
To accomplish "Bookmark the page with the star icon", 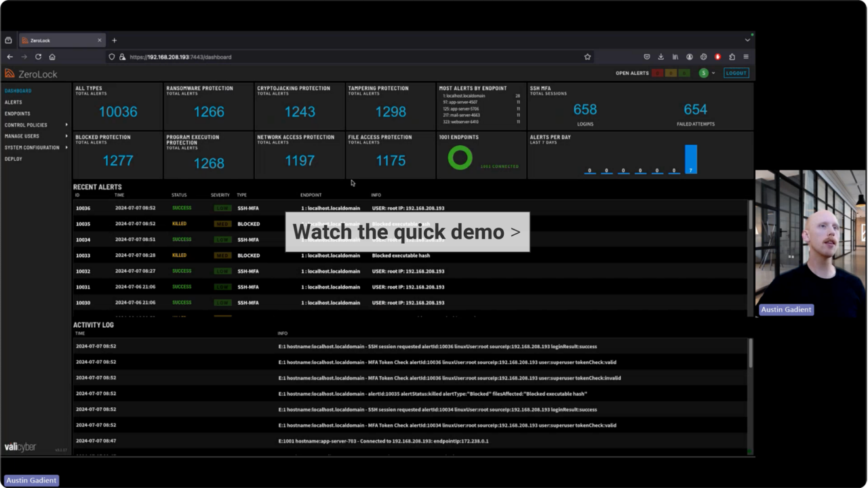I will (587, 57).
